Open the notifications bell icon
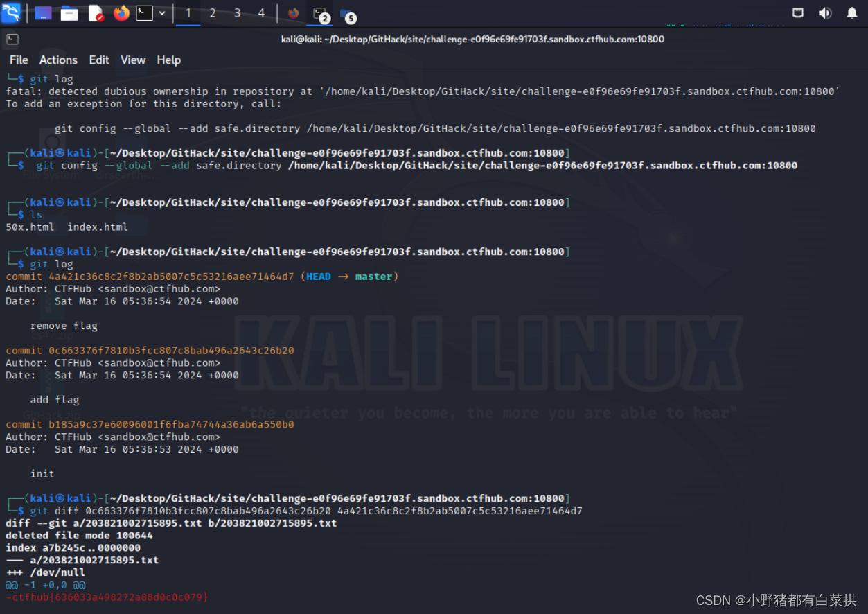 click(x=852, y=12)
